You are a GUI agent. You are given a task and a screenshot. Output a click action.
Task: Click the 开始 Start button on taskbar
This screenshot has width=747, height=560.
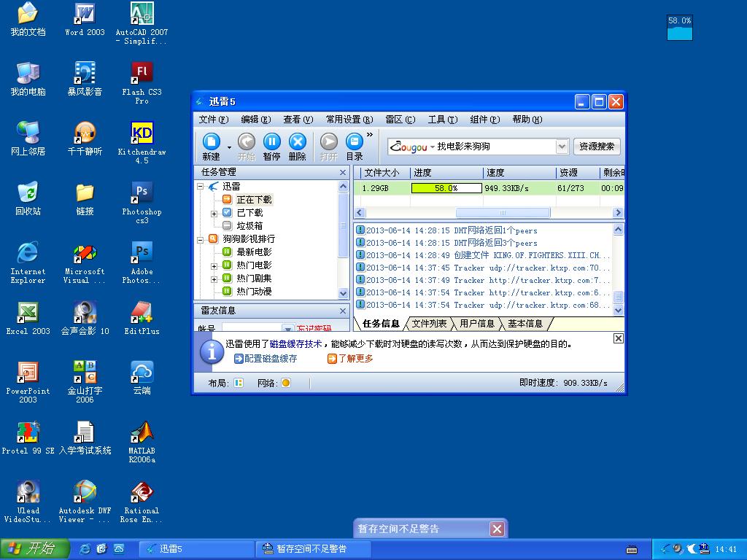[x=35, y=549]
